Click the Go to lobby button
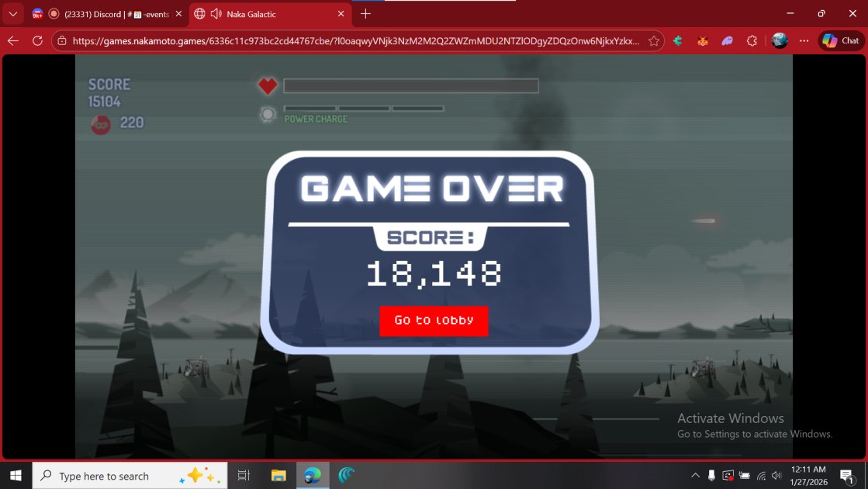The height and width of the screenshot is (489, 868). (x=434, y=321)
